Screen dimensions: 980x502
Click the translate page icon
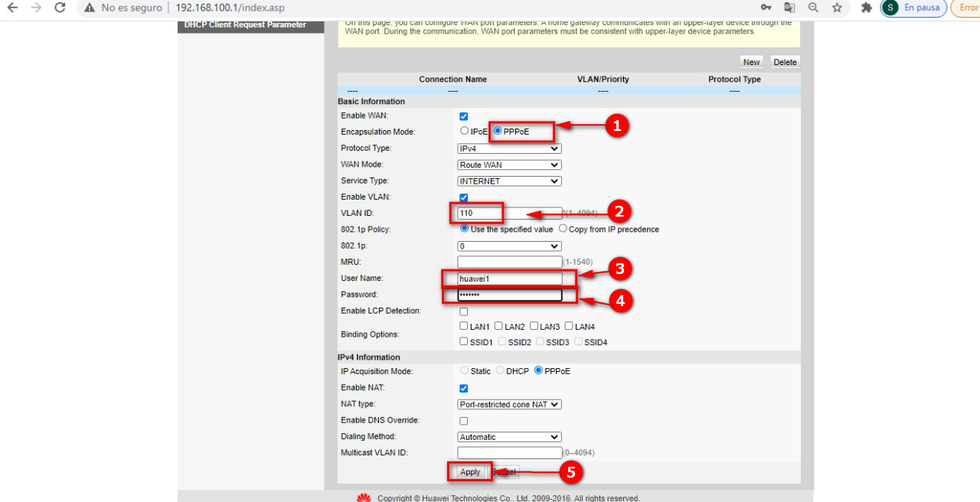789,8
